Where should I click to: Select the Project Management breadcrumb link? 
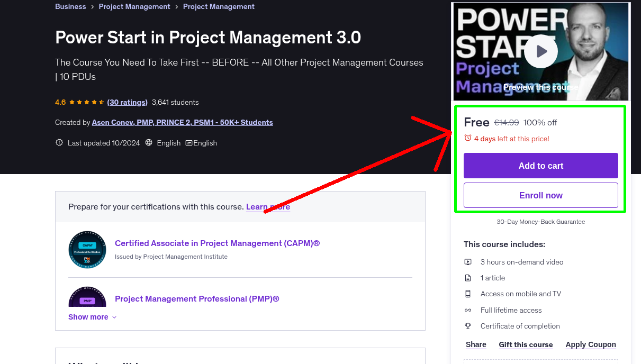point(134,6)
